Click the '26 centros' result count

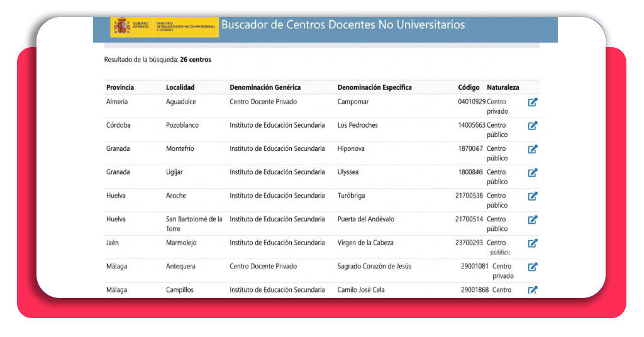click(196, 60)
